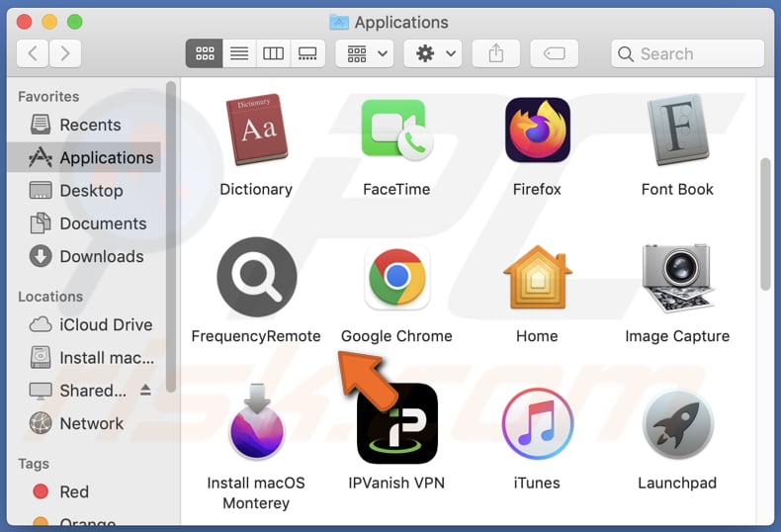Maximize the window with the green button

(75, 22)
